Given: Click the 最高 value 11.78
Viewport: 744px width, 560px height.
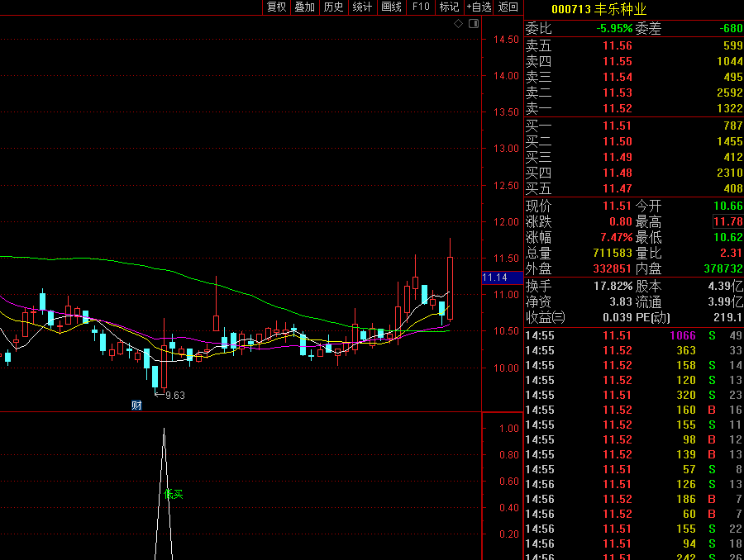Looking at the screenshot, I should [x=728, y=221].
